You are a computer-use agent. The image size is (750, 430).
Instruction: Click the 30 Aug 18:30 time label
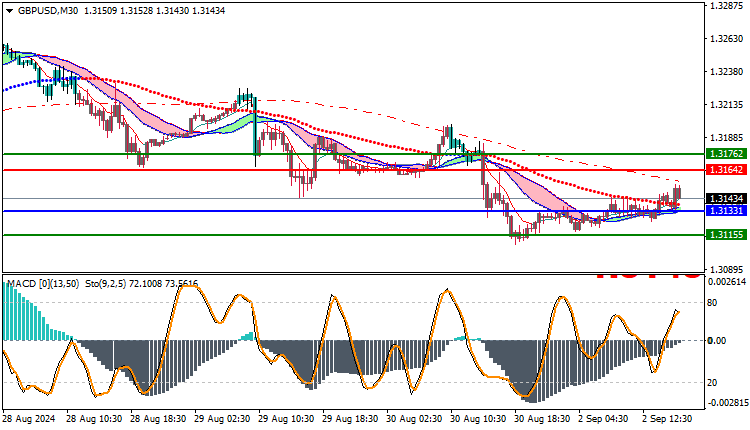pyautogui.click(x=542, y=419)
